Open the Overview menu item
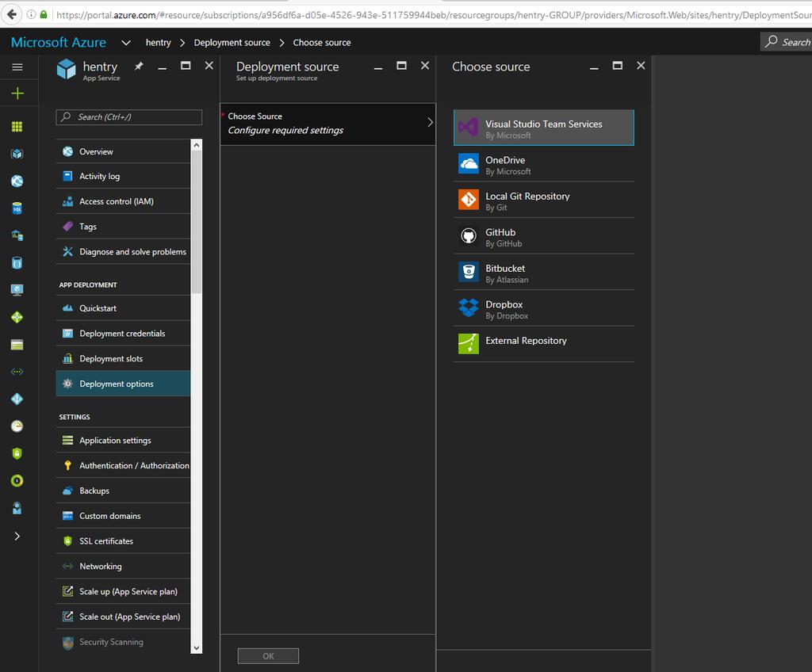The height and width of the screenshot is (672, 812). click(x=123, y=151)
